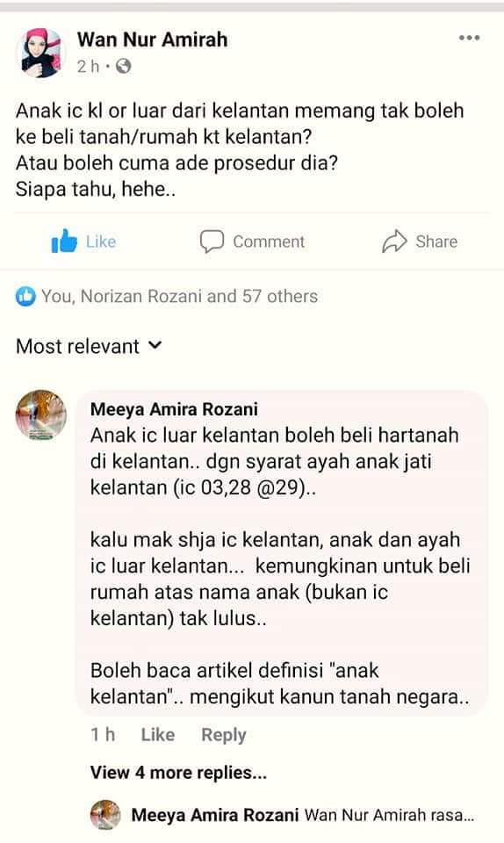Click the 2 h post timestamp
The height and width of the screenshot is (843, 504).
88,66
